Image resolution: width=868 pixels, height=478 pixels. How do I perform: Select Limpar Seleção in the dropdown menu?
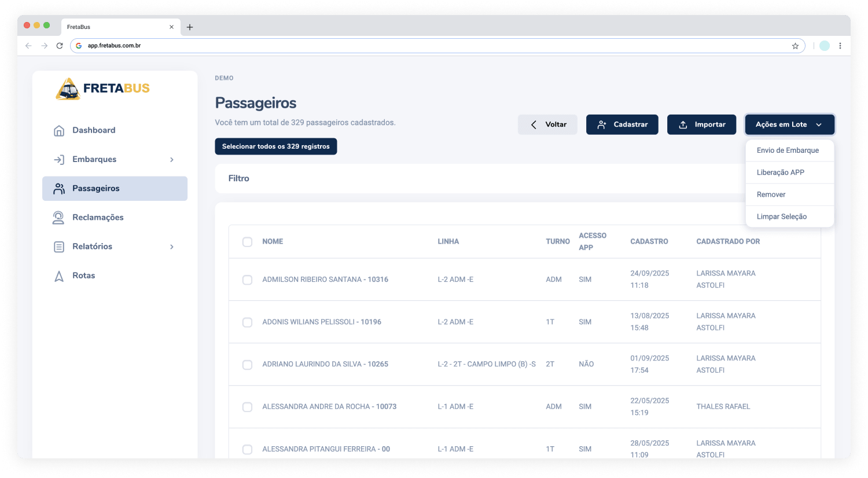(781, 216)
